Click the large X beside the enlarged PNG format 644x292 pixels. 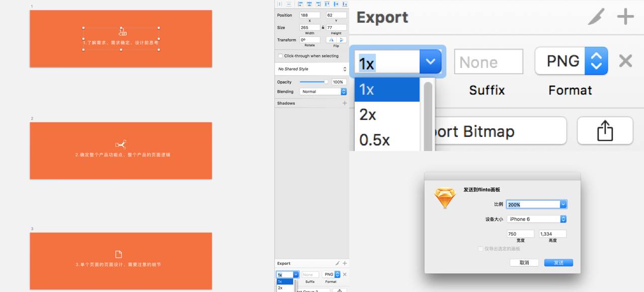[x=625, y=61]
